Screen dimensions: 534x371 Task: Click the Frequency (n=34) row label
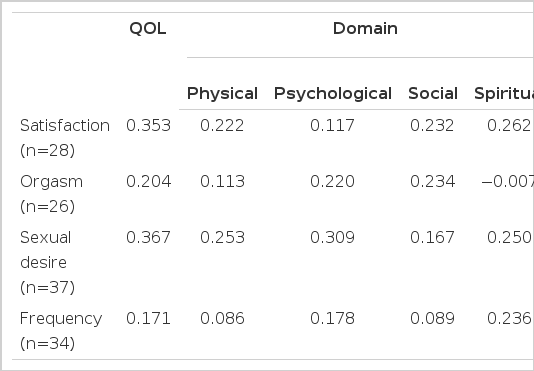point(61,331)
